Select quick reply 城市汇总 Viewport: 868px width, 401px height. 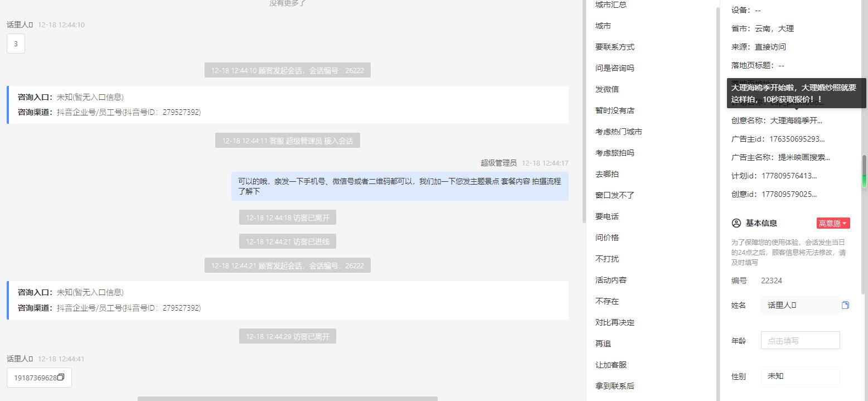click(x=610, y=4)
